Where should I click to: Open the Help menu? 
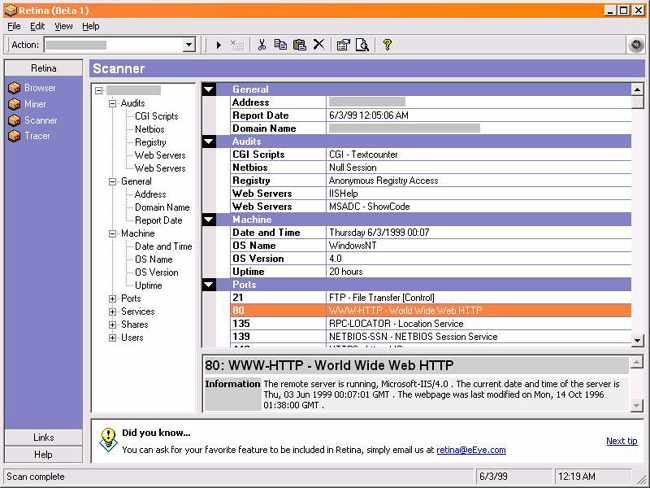90,27
